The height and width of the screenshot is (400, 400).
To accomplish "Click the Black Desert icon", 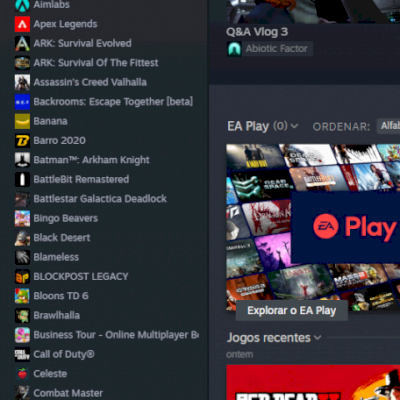I will (22, 238).
